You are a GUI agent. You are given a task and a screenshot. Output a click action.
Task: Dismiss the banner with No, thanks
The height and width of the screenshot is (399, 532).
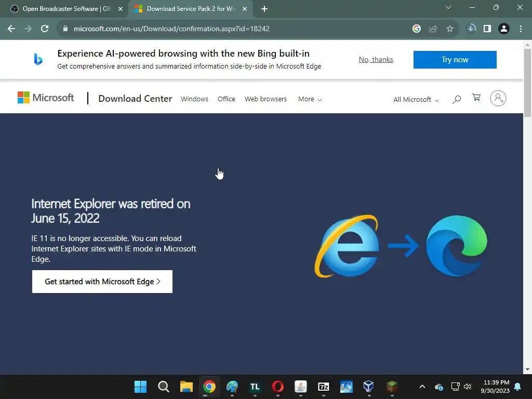[376, 59]
